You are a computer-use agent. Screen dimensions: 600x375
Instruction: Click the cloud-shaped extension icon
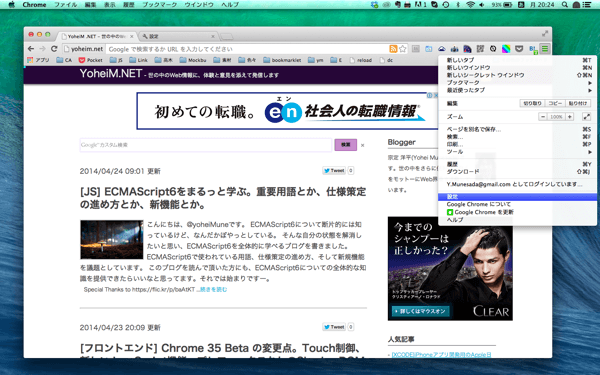pos(442,49)
